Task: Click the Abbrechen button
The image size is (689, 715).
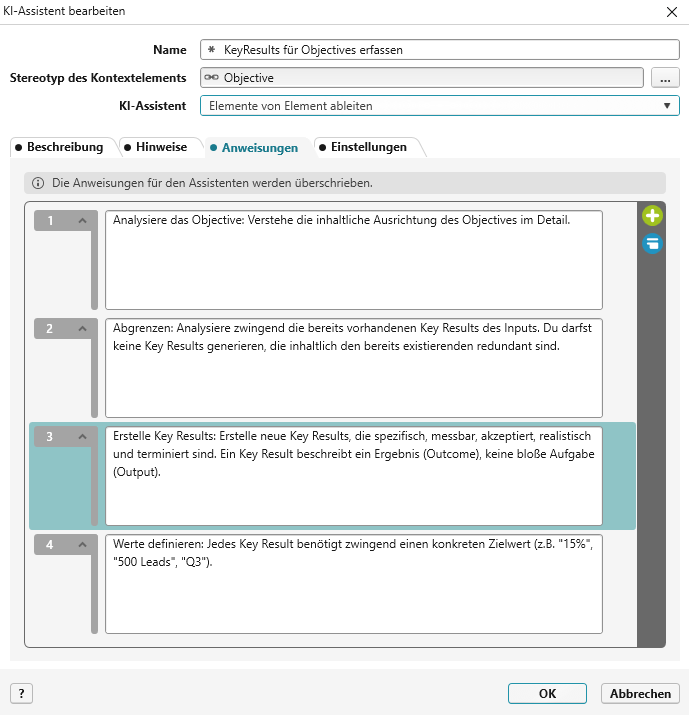Action: tap(640, 693)
